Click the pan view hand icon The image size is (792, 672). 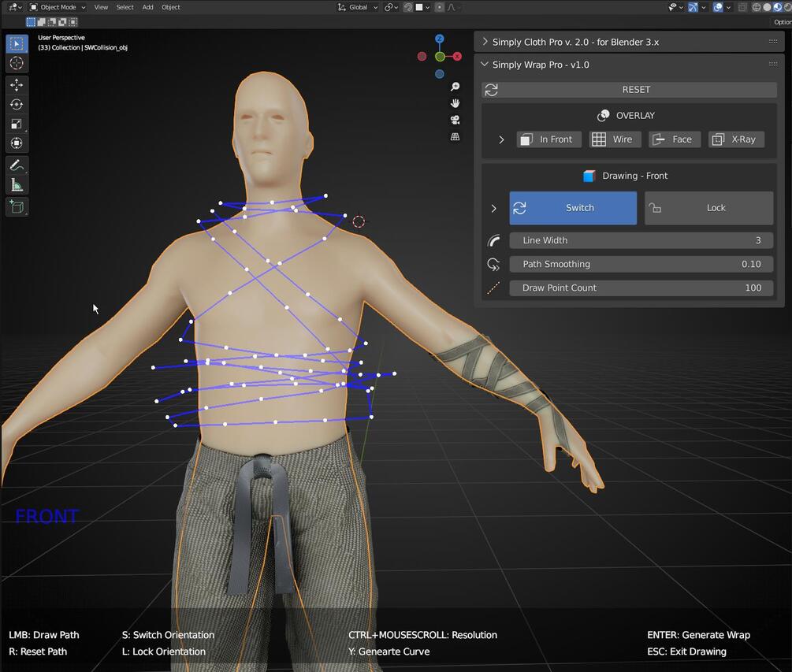coord(455,103)
